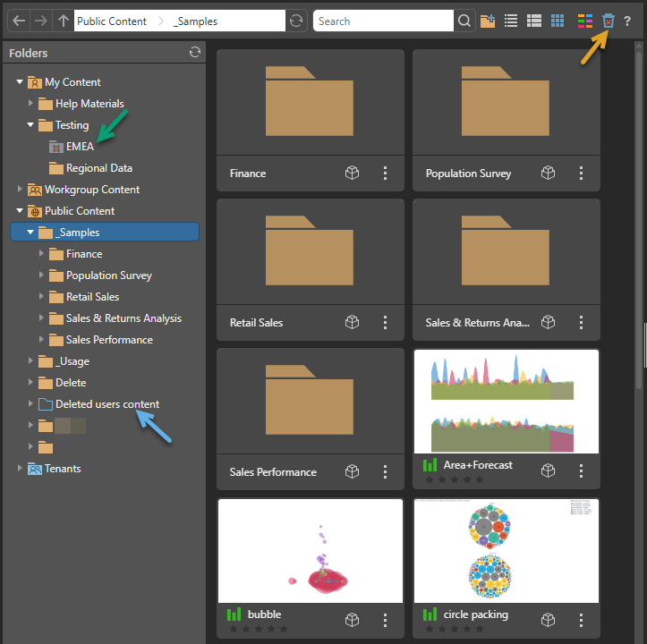The width and height of the screenshot is (647, 644).
Task: Switch to details view layout
Action: click(534, 21)
